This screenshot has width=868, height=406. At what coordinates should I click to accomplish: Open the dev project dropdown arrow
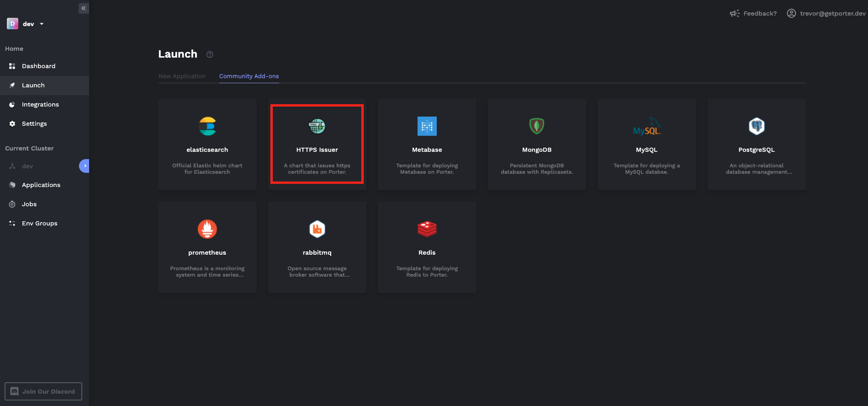(42, 24)
